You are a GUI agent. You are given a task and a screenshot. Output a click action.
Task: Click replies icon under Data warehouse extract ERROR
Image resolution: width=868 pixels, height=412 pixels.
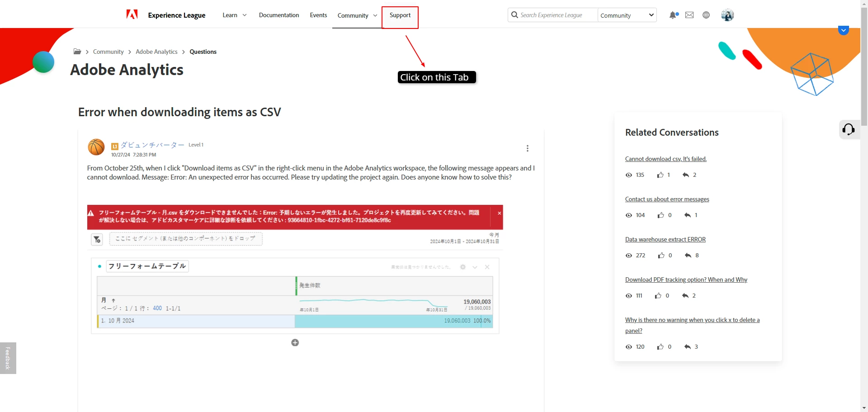click(x=688, y=256)
